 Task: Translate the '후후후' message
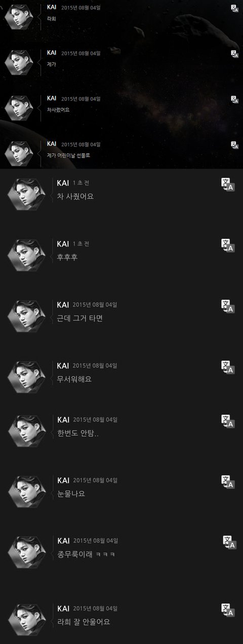click(228, 246)
